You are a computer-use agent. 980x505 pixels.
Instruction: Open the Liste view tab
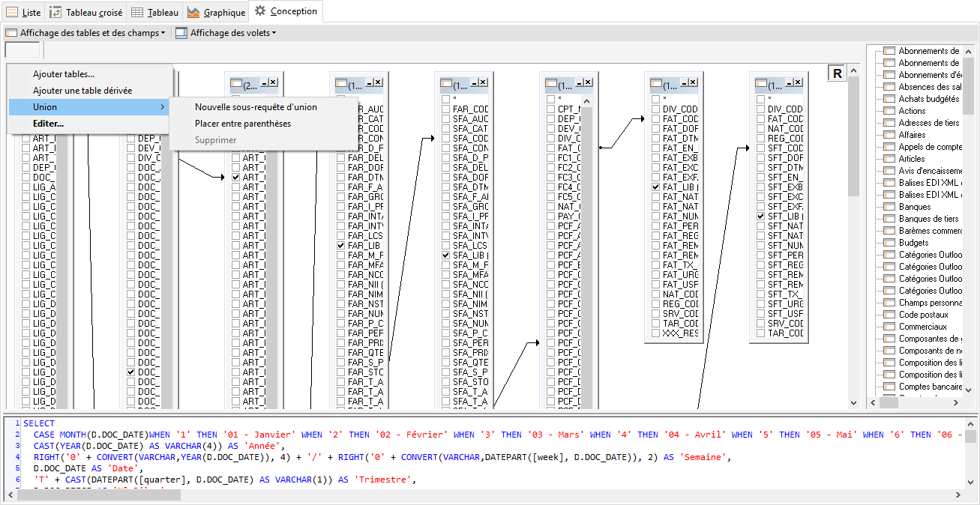[x=24, y=13]
